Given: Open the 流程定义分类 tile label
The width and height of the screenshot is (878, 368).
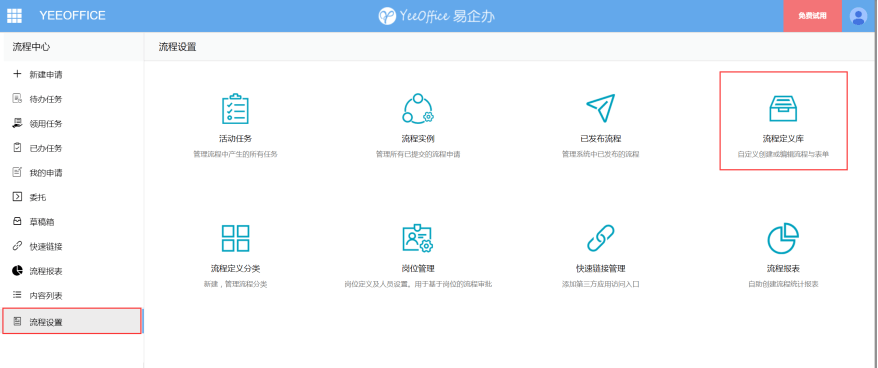Looking at the screenshot, I should click(x=235, y=268).
